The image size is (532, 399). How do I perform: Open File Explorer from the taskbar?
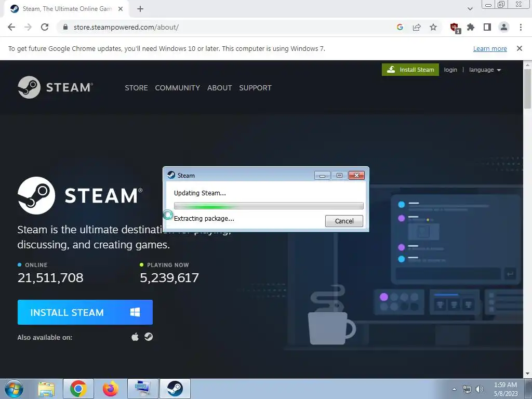(46, 389)
